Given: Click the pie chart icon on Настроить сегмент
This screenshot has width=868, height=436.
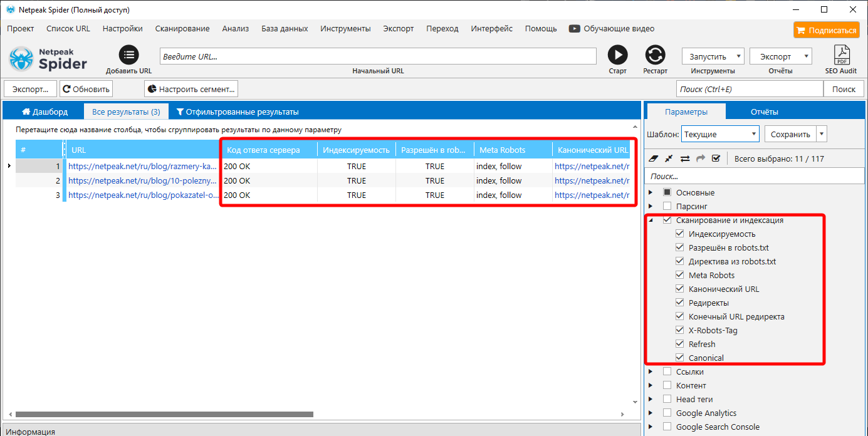Looking at the screenshot, I should tap(152, 89).
